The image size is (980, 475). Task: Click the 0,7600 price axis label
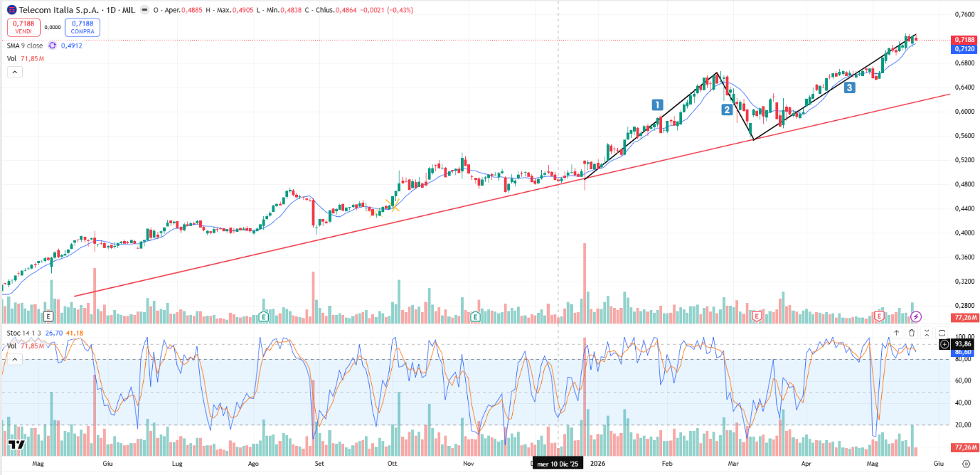click(x=964, y=14)
